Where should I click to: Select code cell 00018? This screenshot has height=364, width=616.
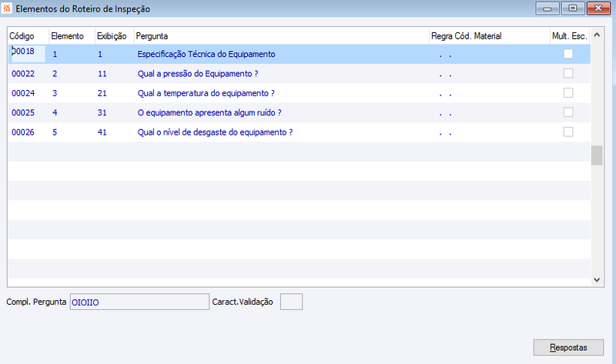(x=27, y=54)
